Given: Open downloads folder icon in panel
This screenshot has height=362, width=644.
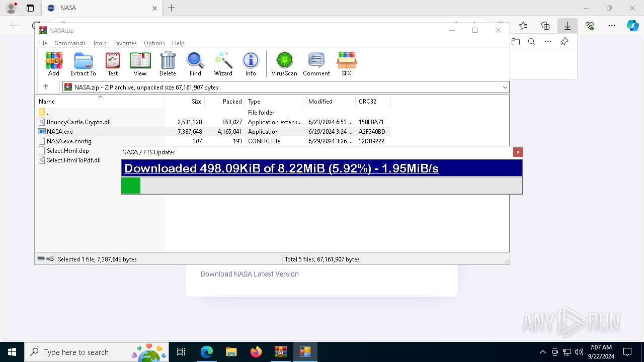Looking at the screenshot, I should coord(516,42).
